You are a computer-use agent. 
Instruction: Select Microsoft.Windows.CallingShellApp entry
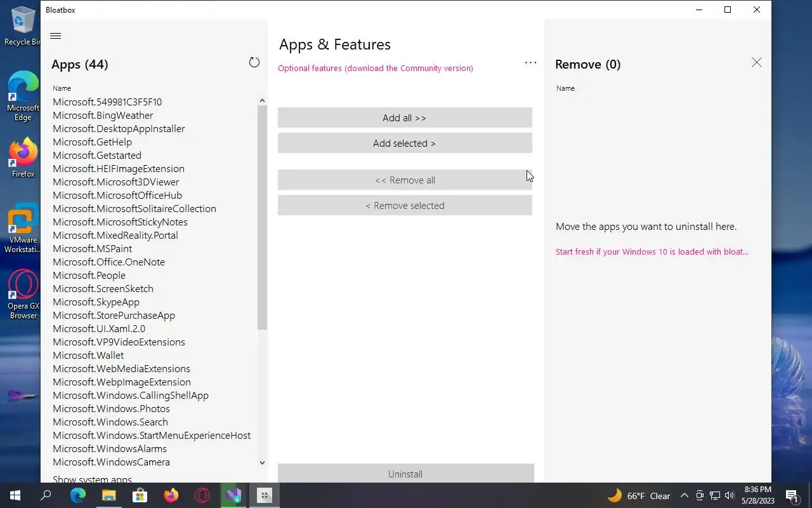(x=131, y=395)
